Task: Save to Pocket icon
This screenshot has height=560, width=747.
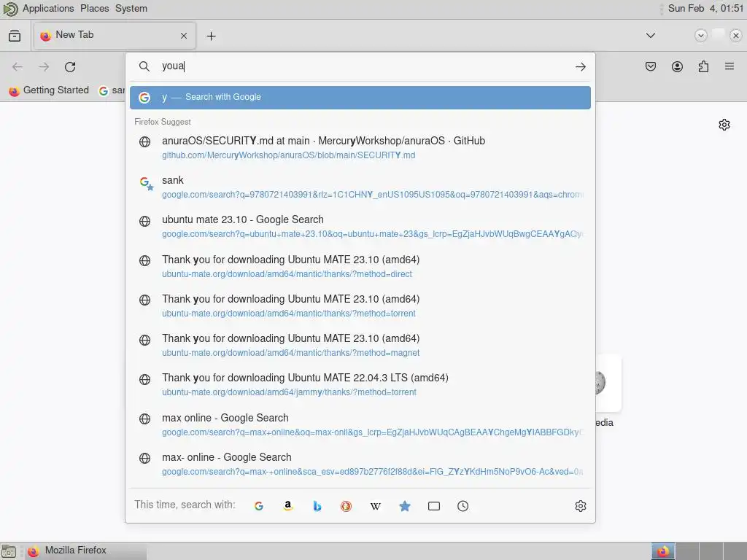Action: tap(651, 66)
